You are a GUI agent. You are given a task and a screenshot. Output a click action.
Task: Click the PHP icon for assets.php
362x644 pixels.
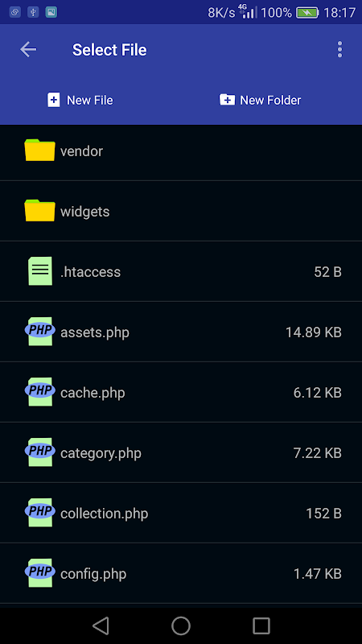click(39, 331)
